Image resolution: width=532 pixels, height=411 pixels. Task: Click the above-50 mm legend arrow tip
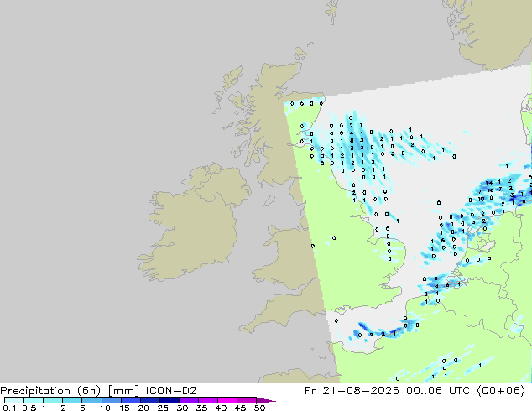(x=266, y=400)
